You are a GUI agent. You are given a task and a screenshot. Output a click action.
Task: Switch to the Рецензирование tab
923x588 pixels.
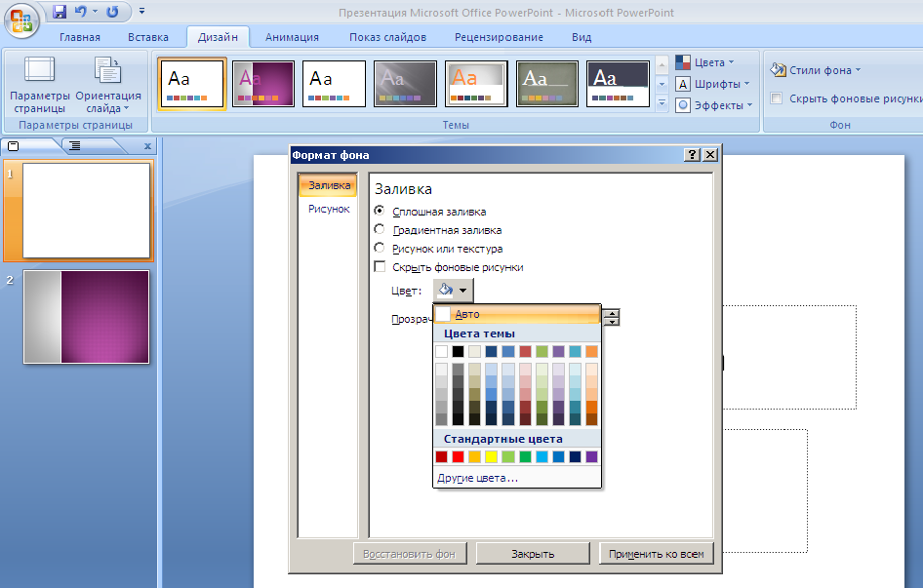499,37
